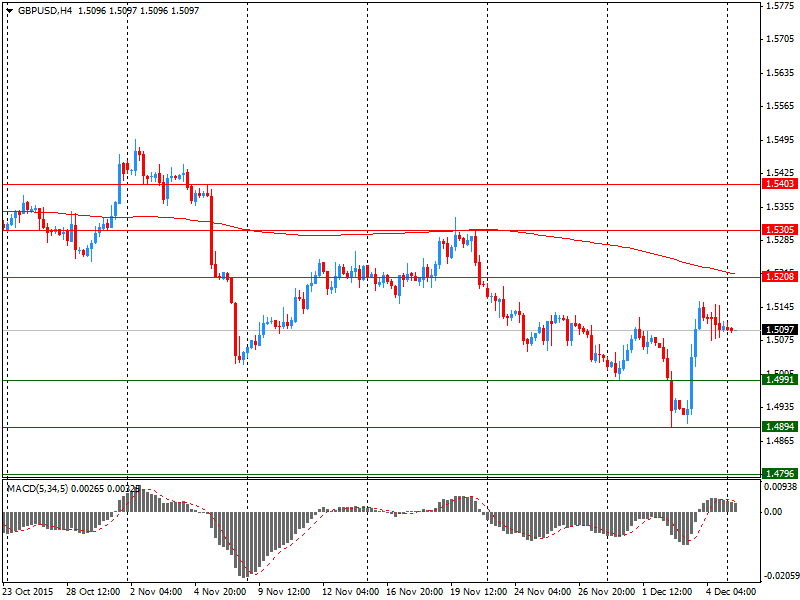Click the 28 Oct 12:00 time label
This screenshot has width=800, height=600.
coord(93,592)
